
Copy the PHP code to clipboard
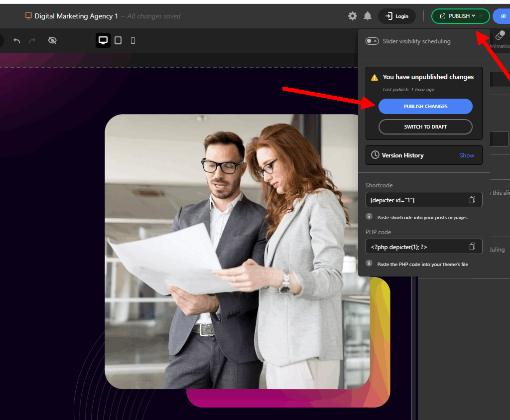pos(472,247)
